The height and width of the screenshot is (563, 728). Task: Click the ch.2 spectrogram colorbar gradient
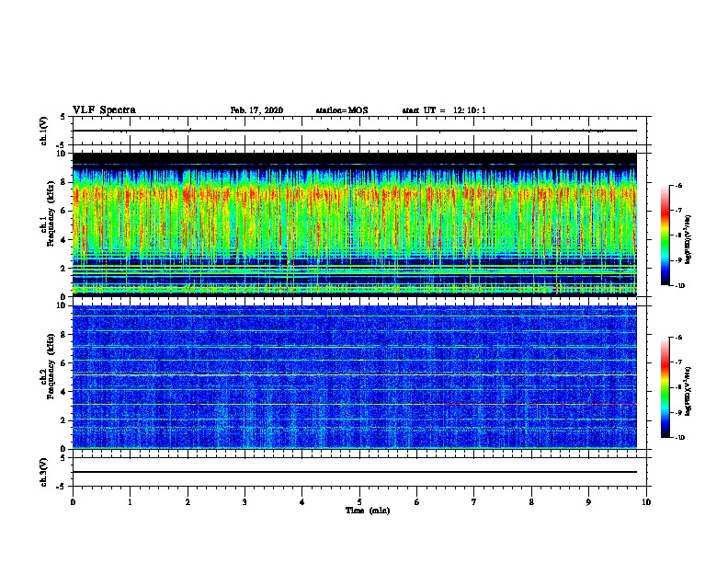pyautogui.click(x=665, y=387)
